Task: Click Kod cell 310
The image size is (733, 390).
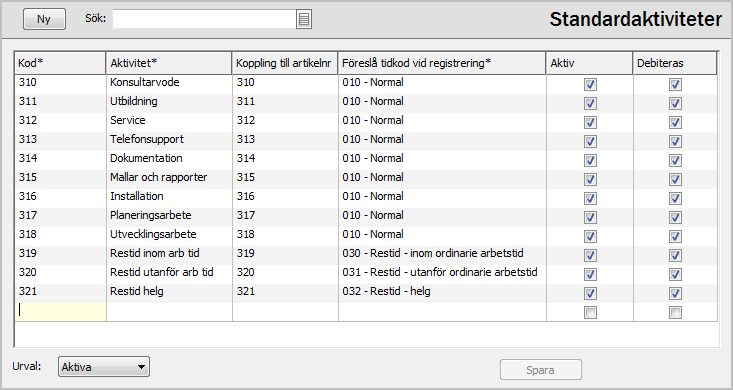Action: coord(61,83)
